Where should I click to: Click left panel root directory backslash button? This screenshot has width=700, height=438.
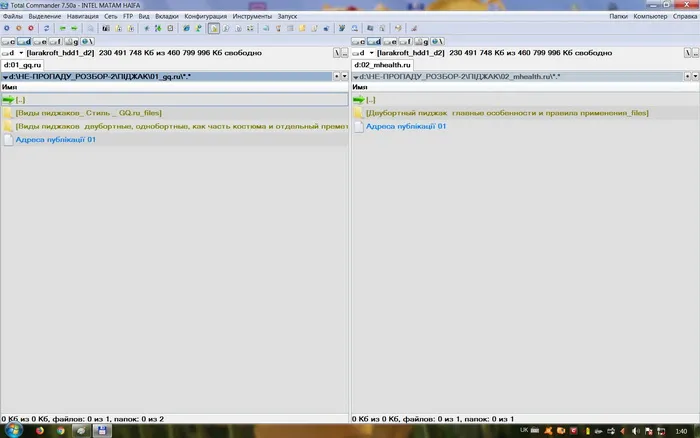point(337,53)
